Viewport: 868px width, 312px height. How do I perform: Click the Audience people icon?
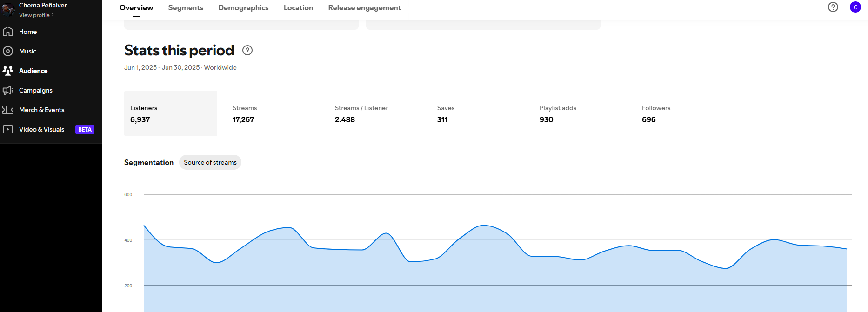[8, 71]
